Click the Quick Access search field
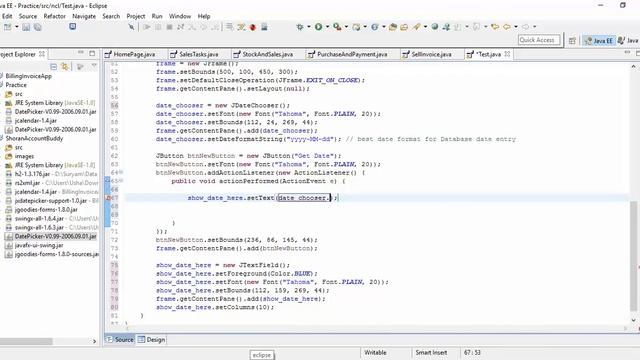This screenshot has height=360, width=640. [539, 40]
